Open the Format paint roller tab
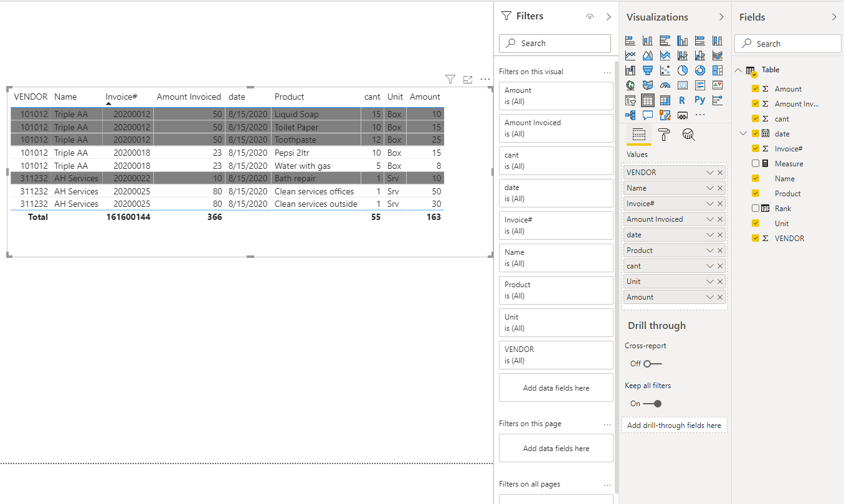The height and width of the screenshot is (504, 844). click(664, 134)
